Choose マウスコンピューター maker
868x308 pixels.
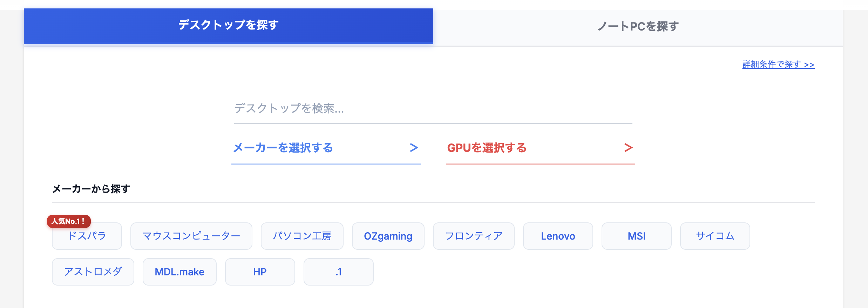click(191, 236)
